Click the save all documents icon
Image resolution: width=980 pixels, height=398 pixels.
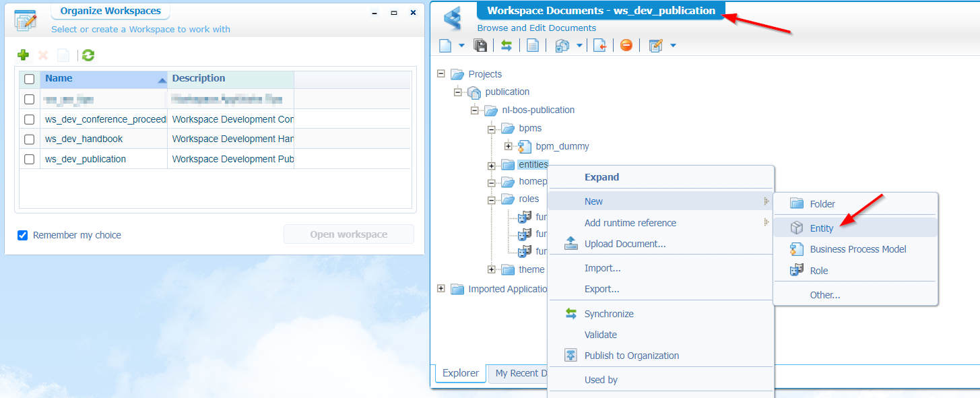click(x=480, y=45)
